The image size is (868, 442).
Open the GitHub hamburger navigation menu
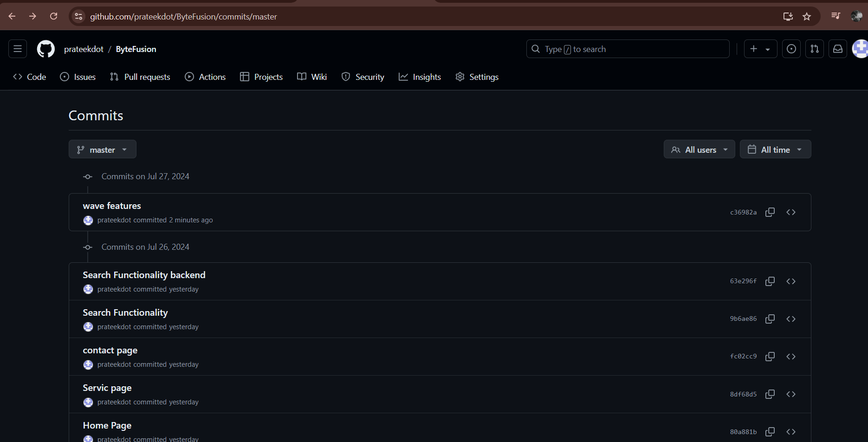pos(18,49)
